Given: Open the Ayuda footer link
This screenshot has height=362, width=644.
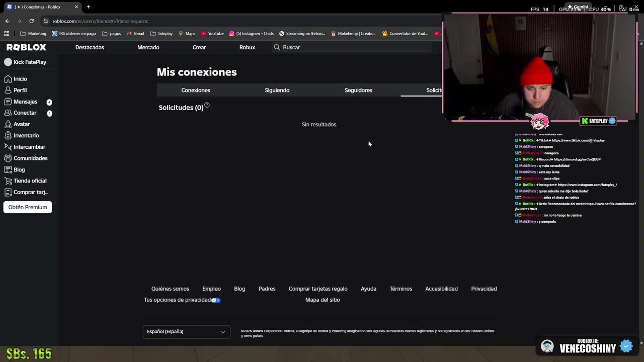Looking at the screenshot, I should tap(368, 289).
